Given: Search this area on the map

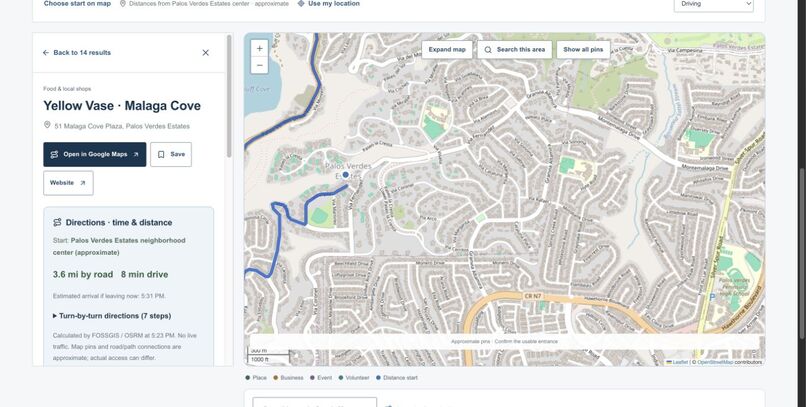Looking at the screenshot, I should click(515, 50).
